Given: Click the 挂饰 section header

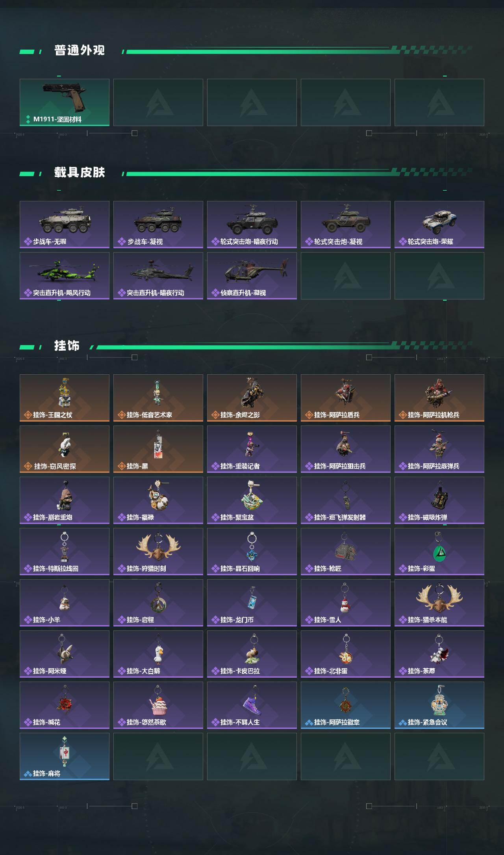Looking at the screenshot, I should 67,346.
